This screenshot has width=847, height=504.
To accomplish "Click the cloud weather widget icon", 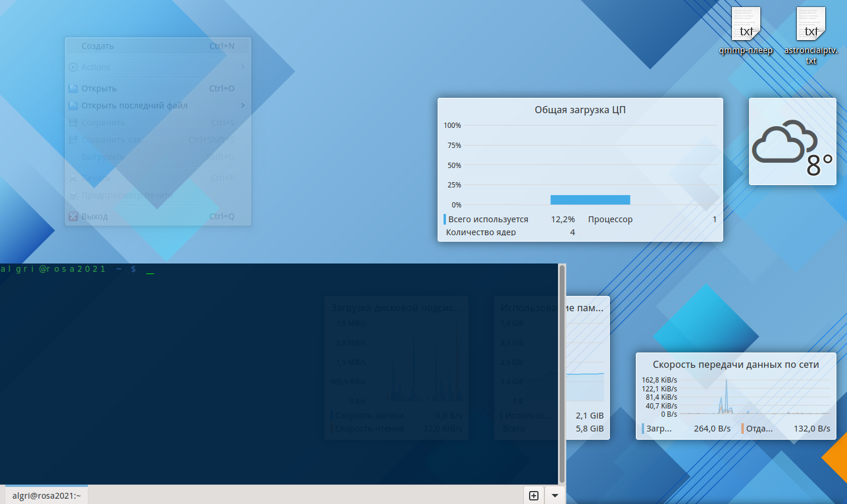I will pyautogui.click(x=784, y=141).
